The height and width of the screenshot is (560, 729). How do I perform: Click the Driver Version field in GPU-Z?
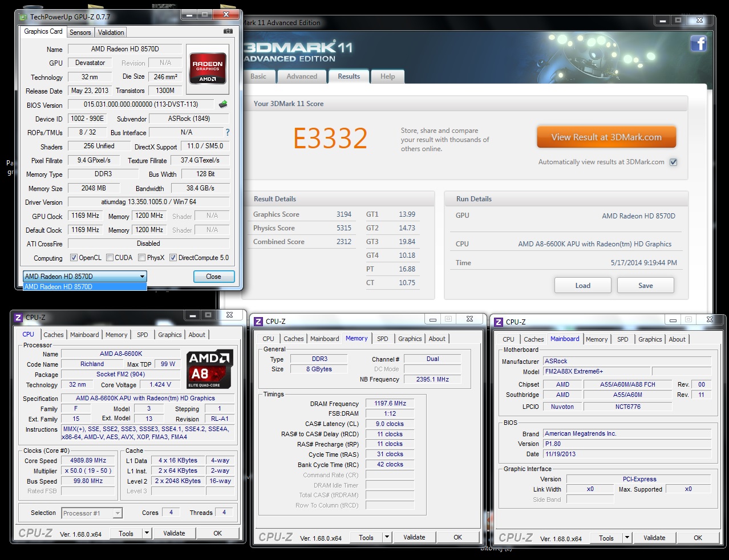point(148,202)
